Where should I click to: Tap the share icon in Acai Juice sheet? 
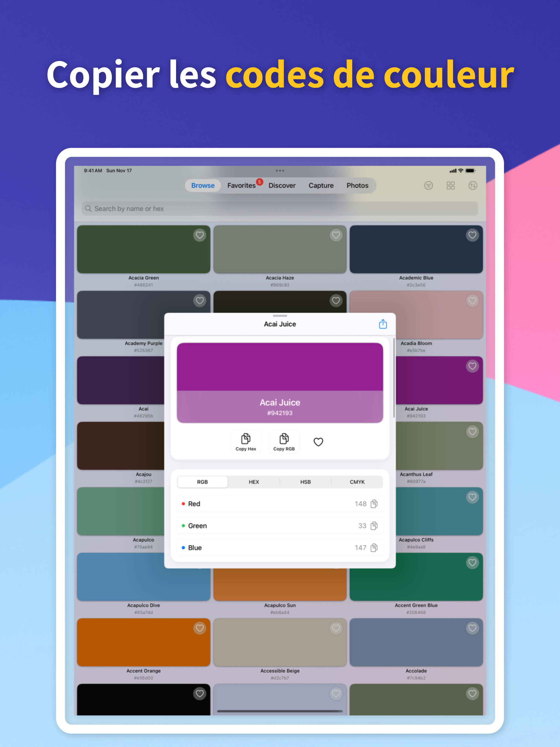[x=383, y=324]
